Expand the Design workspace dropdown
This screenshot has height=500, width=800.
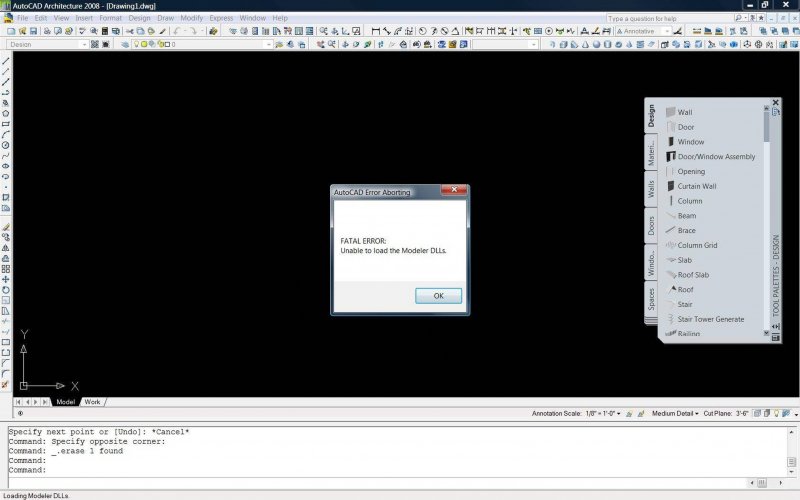tap(84, 44)
